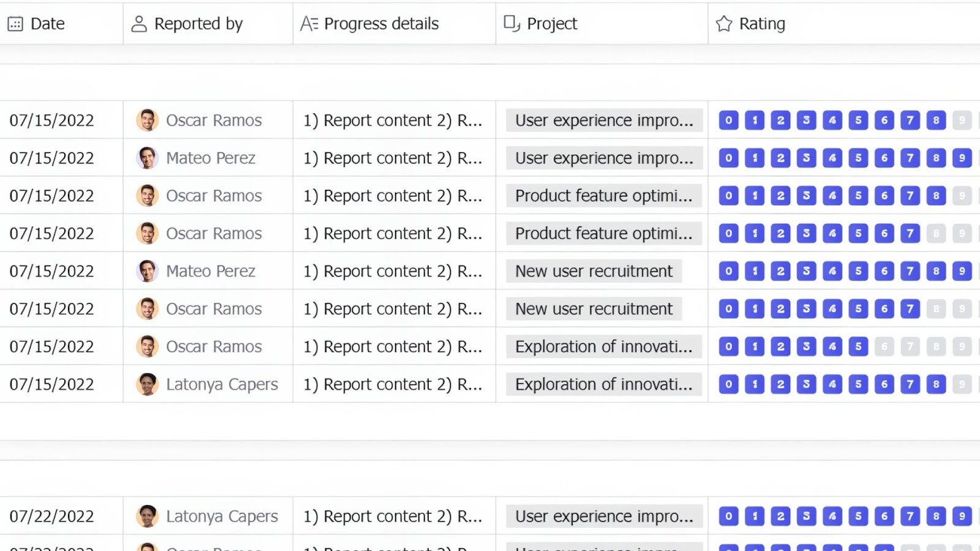Toggle rating 6 on the Exploration of innovation row
Image resolution: width=980 pixels, height=551 pixels.
(x=884, y=347)
